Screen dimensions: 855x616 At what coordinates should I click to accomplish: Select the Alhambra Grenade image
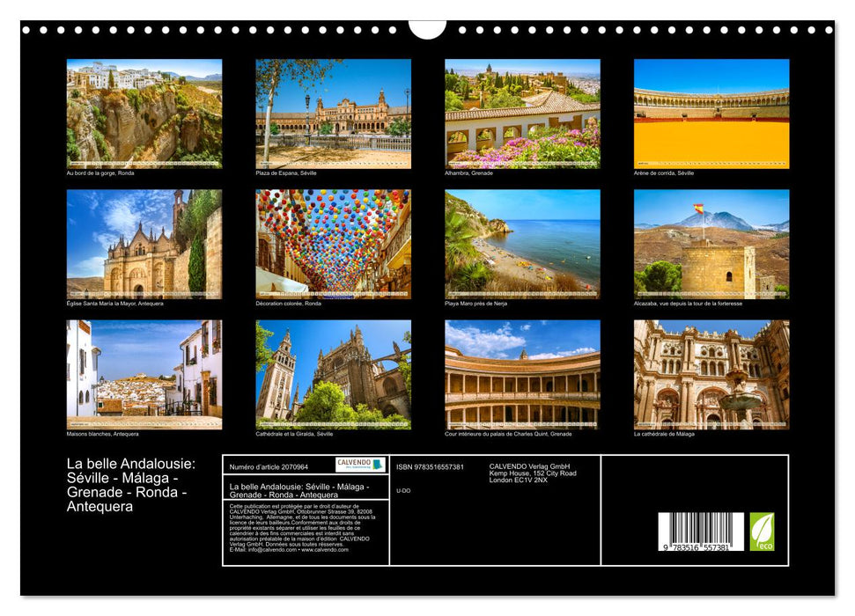pyautogui.click(x=523, y=112)
